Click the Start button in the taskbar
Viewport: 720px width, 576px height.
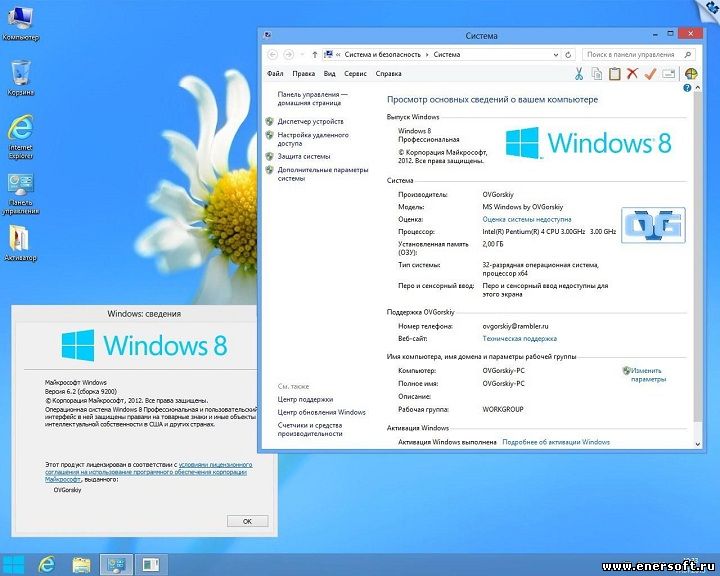tap(13, 565)
